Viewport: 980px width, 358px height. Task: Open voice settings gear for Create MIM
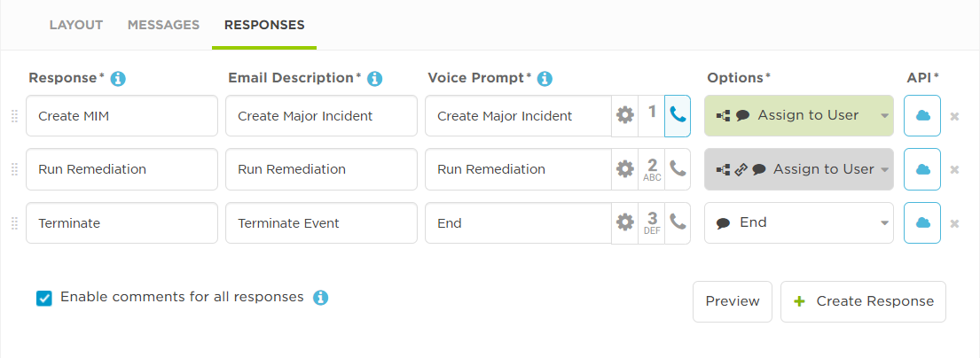tap(625, 115)
